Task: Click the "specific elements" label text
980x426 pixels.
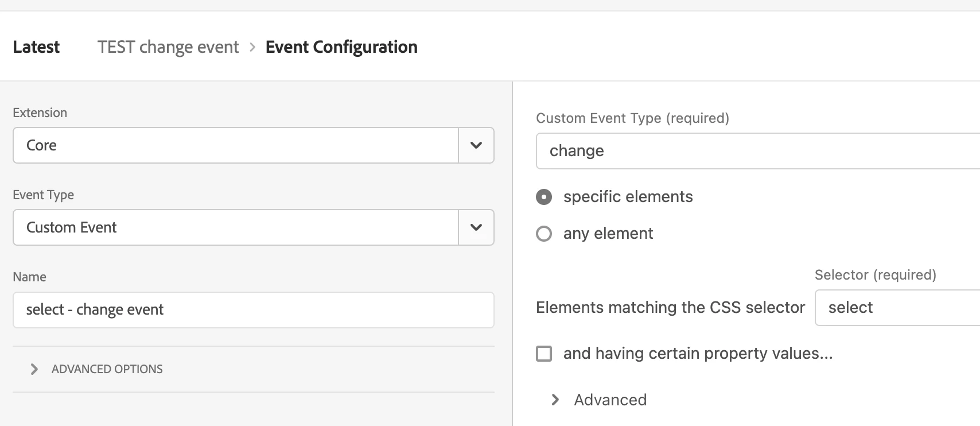Action: (628, 197)
